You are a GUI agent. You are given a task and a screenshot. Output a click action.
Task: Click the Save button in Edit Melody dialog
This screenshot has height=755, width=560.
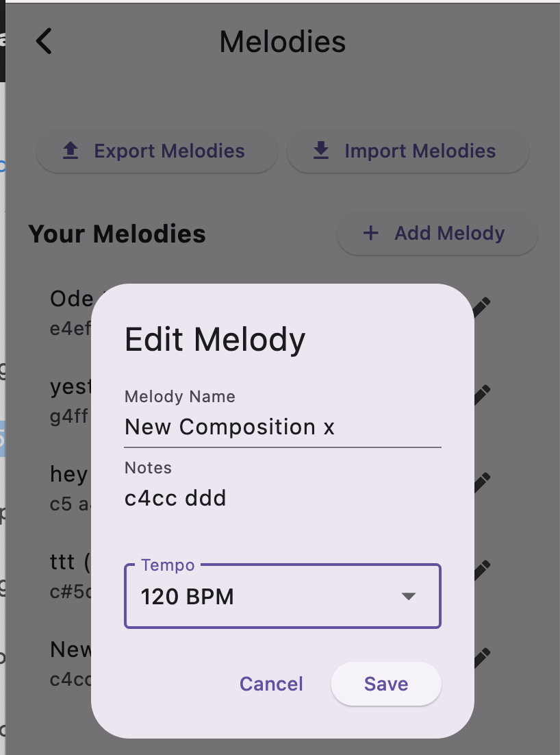pos(385,684)
